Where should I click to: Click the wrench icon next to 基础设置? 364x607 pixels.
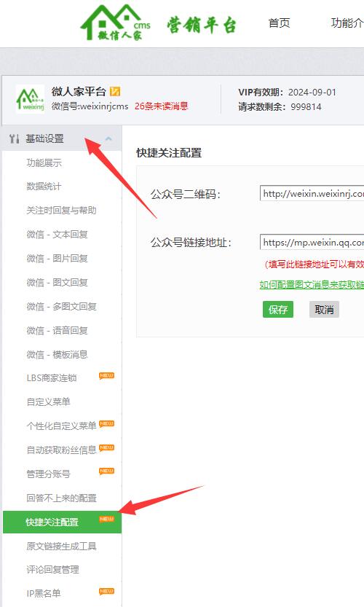click(x=15, y=138)
